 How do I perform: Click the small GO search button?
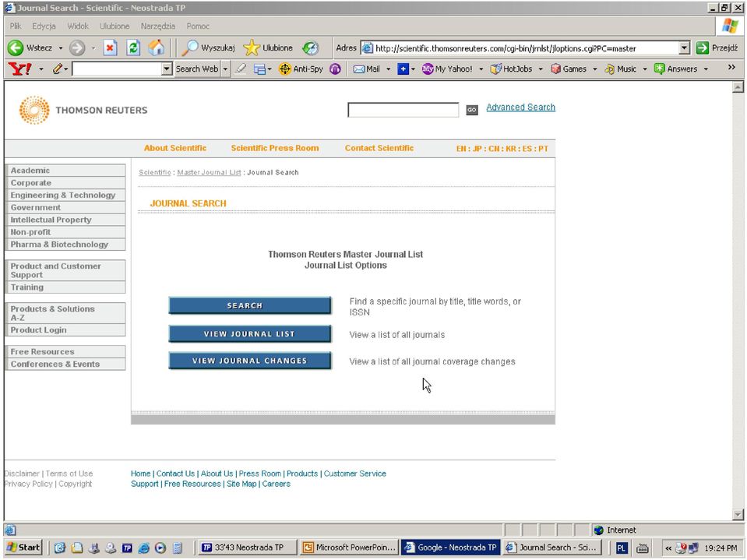click(471, 110)
